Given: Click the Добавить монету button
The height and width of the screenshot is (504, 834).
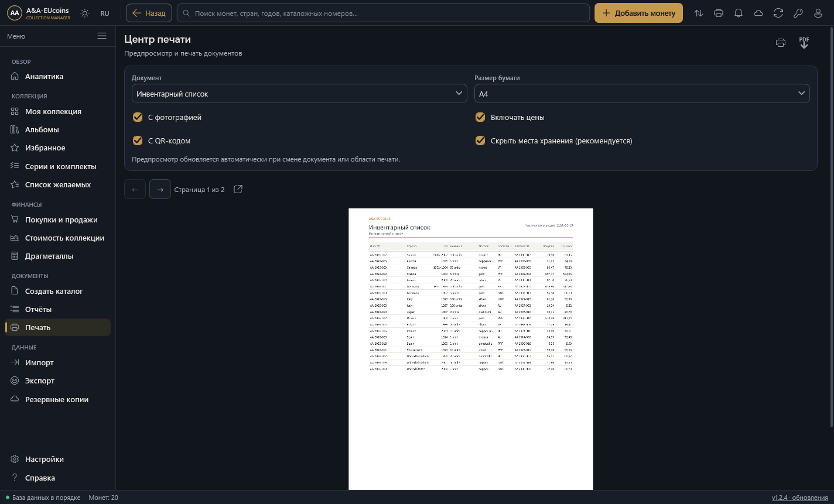Looking at the screenshot, I should [x=638, y=13].
